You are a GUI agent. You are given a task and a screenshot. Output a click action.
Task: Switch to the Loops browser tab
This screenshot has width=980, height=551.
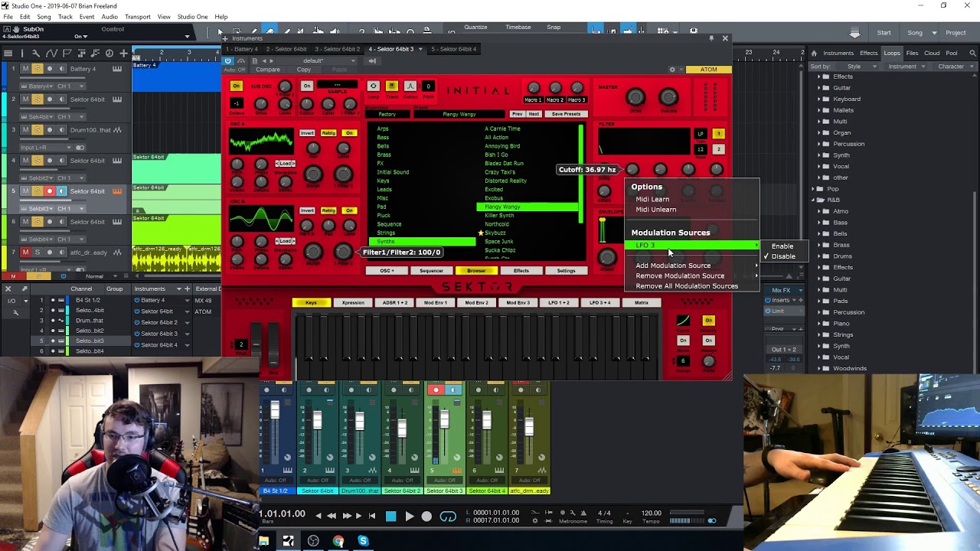pos(892,53)
